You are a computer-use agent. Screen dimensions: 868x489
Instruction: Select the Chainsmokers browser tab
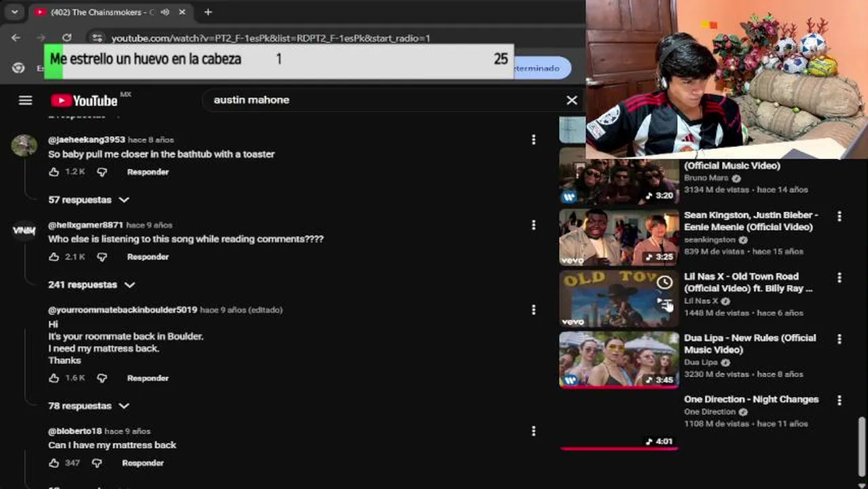[x=102, y=12]
